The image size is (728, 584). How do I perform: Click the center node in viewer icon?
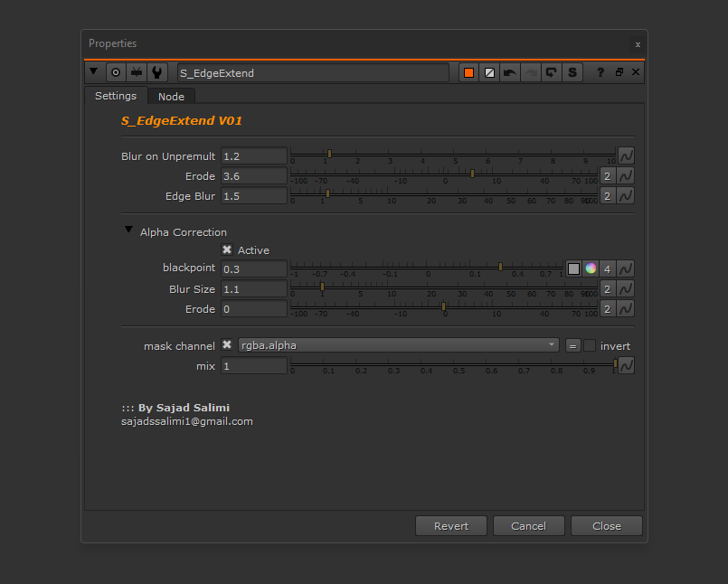click(116, 72)
